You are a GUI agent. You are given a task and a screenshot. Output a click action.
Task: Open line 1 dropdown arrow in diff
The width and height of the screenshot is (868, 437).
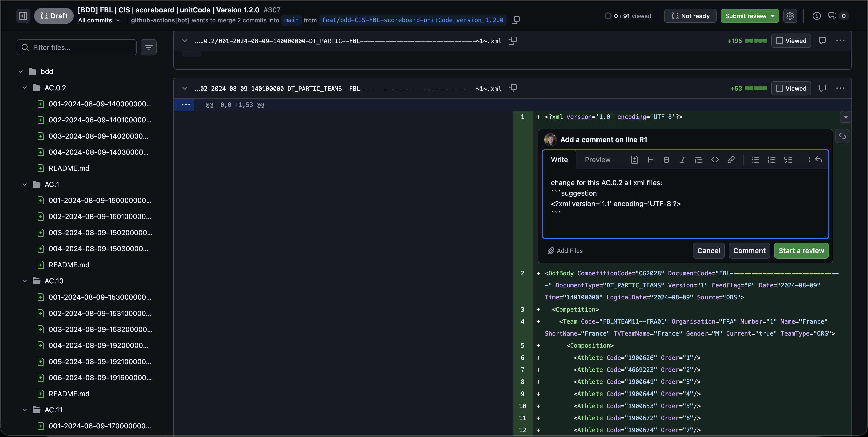[845, 117]
